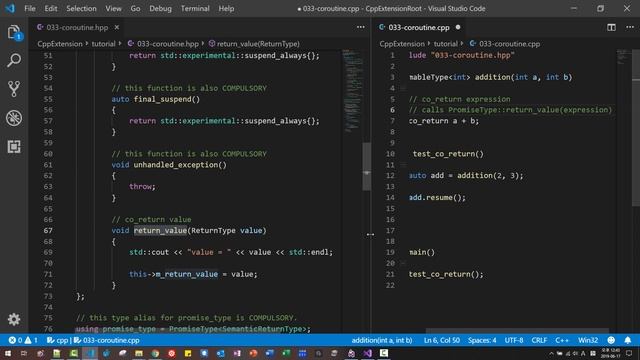Close the 033-coroutine.hpp tab

point(117,27)
